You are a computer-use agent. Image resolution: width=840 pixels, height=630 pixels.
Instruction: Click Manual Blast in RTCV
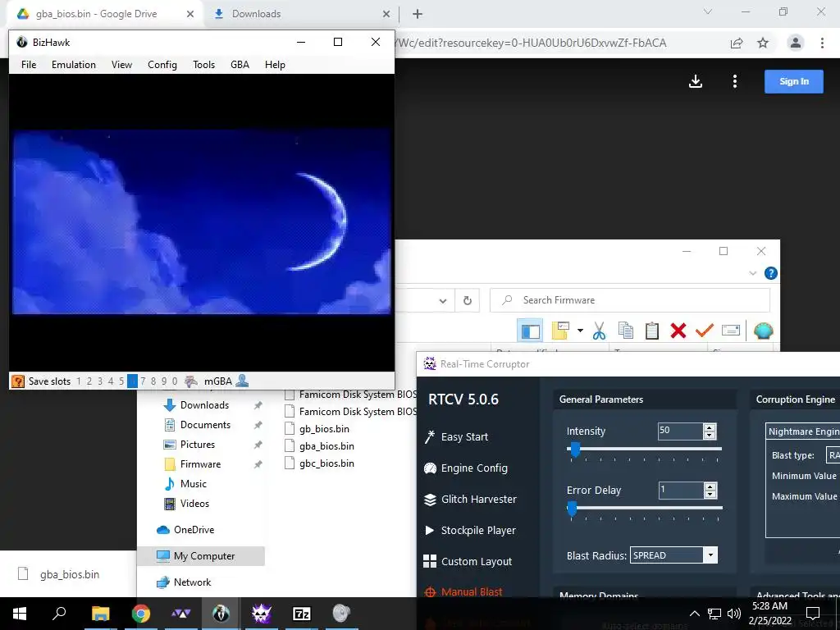(472, 592)
